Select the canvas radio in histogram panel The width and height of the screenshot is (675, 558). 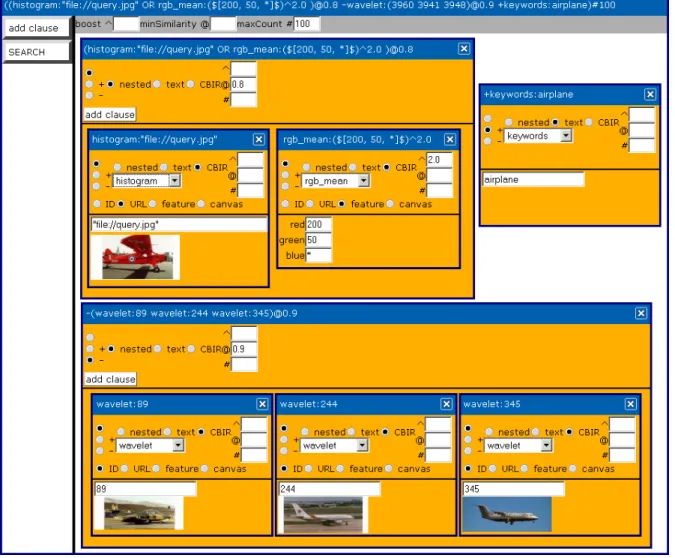[x=201, y=204]
